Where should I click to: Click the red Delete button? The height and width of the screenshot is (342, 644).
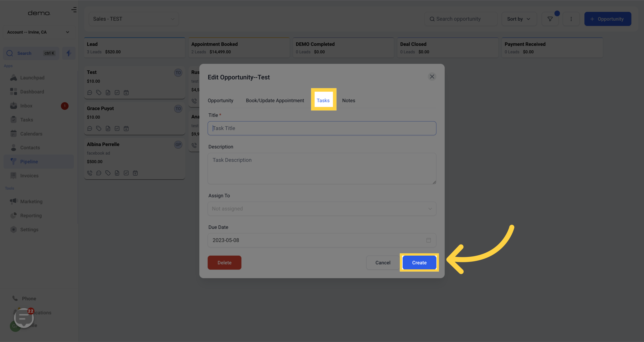(224, 262)
